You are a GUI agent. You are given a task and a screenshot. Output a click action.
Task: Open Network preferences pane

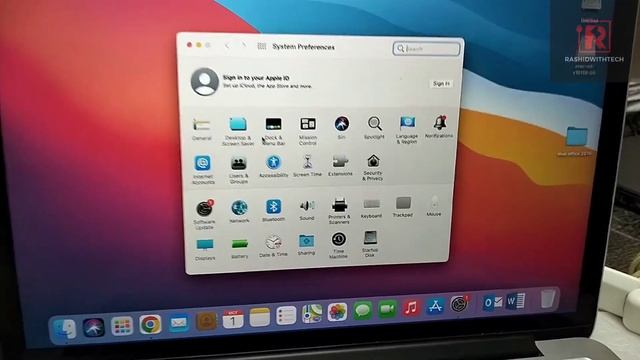tap(239, 208)
